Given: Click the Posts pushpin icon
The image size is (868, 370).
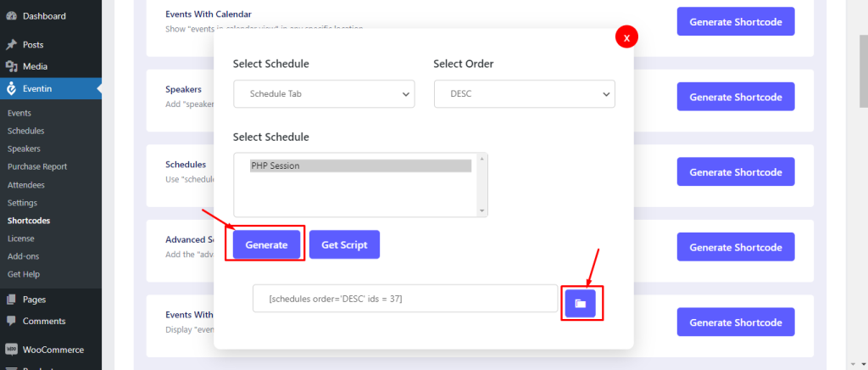Looking at the screenshot, I should tap(11, 44).
